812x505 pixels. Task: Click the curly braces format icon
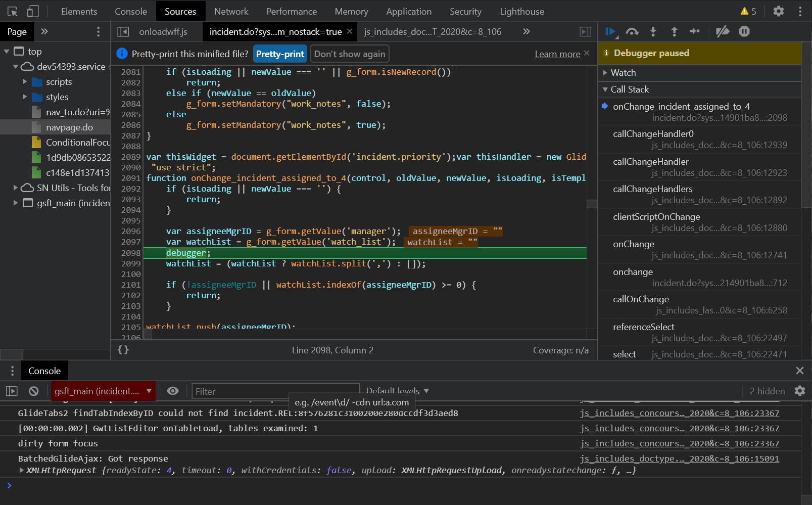(123, 350)
